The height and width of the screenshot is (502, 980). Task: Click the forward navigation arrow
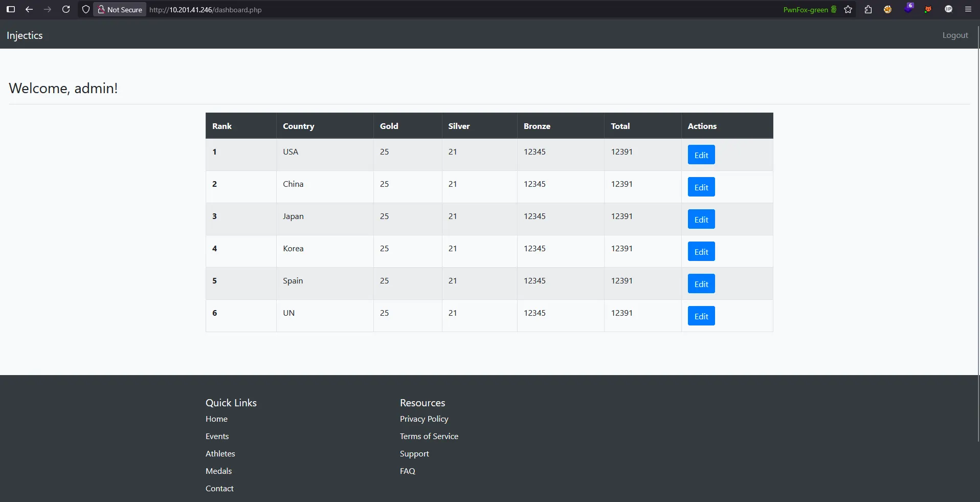pos(48,9)
